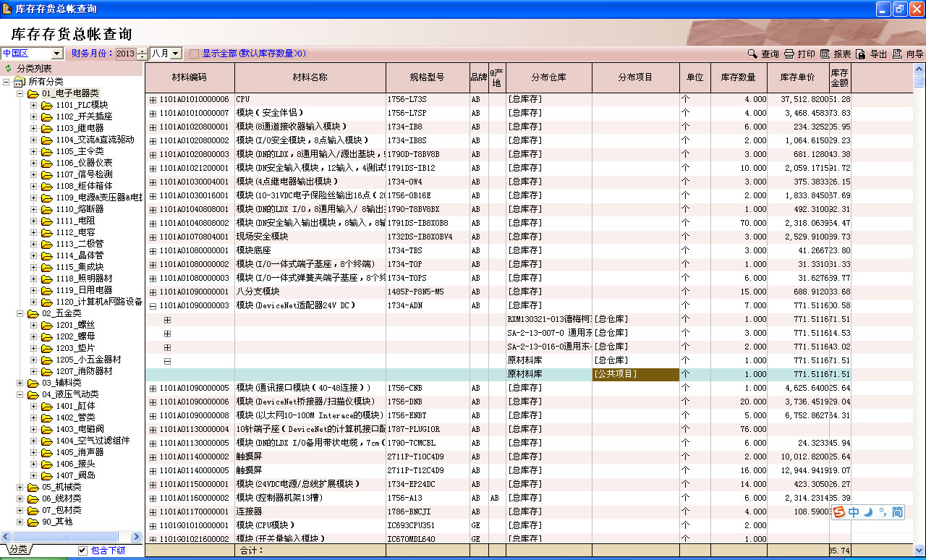Click the IME moon half-width icon

click(868, 512)
